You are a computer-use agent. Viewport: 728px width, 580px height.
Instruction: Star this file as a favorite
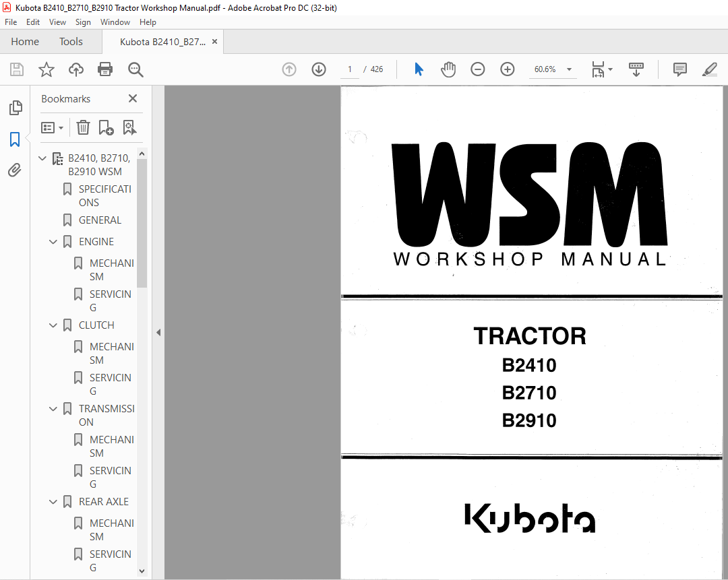point(46,69)
